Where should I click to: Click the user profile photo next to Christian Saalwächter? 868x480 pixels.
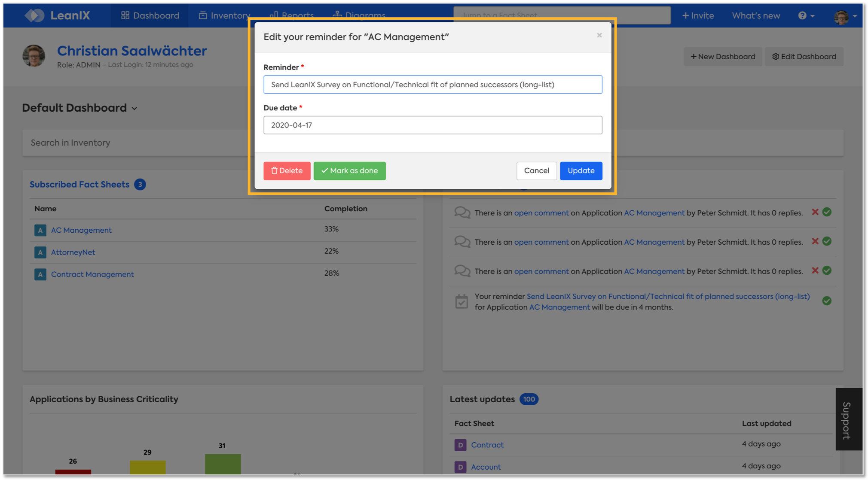pyautogui.click(x=34, y=56)
